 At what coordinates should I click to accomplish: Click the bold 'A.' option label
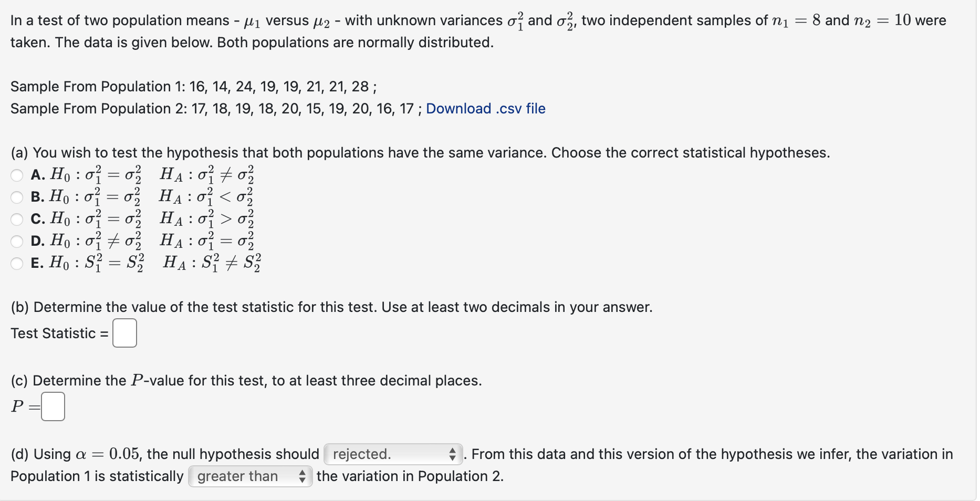[38, 175]
